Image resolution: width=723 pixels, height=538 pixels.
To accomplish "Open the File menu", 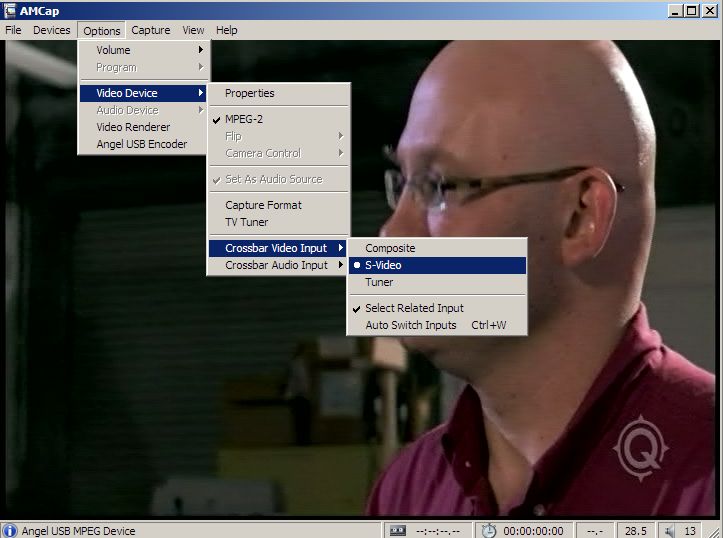I will point(13,30).
